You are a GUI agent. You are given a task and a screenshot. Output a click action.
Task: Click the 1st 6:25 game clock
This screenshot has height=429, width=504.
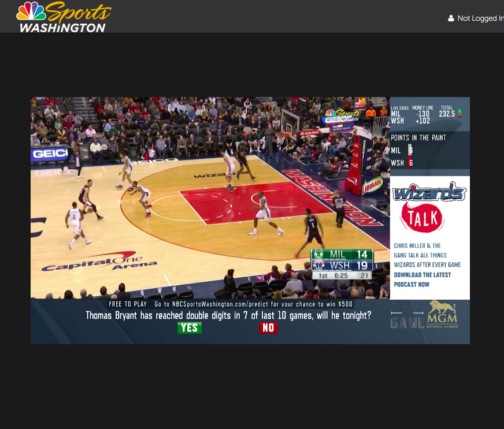point(333,275)
